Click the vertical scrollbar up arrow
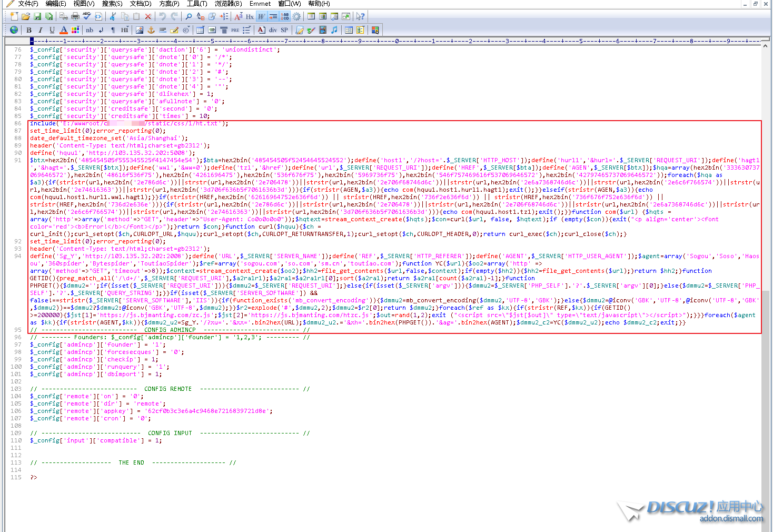773x532 pixels. pos(766,46)
